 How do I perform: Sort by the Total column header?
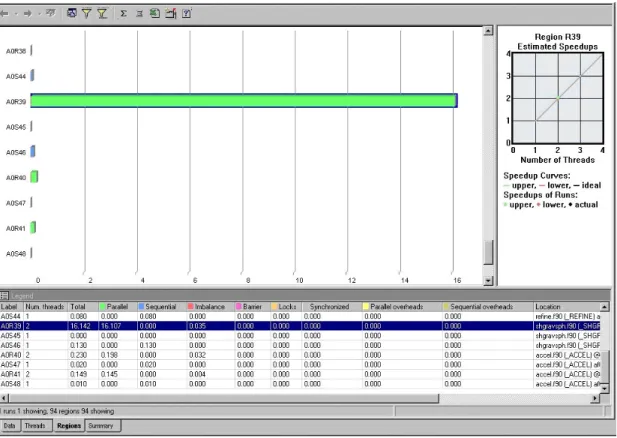pyautogui.click(x=83, y=307)
